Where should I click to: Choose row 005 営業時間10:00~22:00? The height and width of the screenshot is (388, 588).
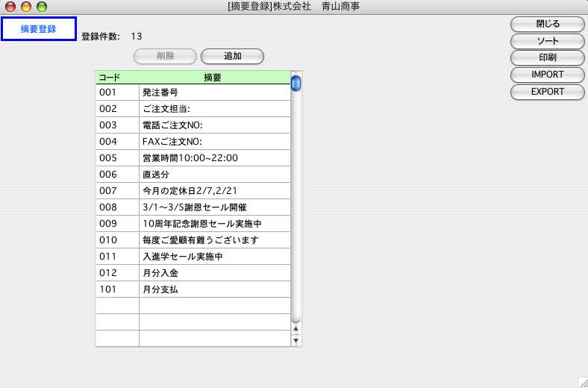pyautogui.click(x=213, y=158)
